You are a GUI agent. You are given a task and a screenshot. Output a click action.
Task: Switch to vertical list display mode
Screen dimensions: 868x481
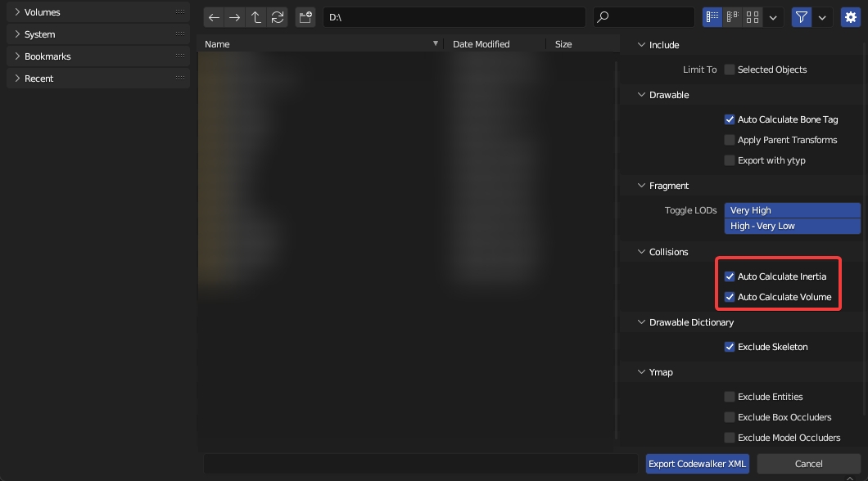click(x=712, y=17)
